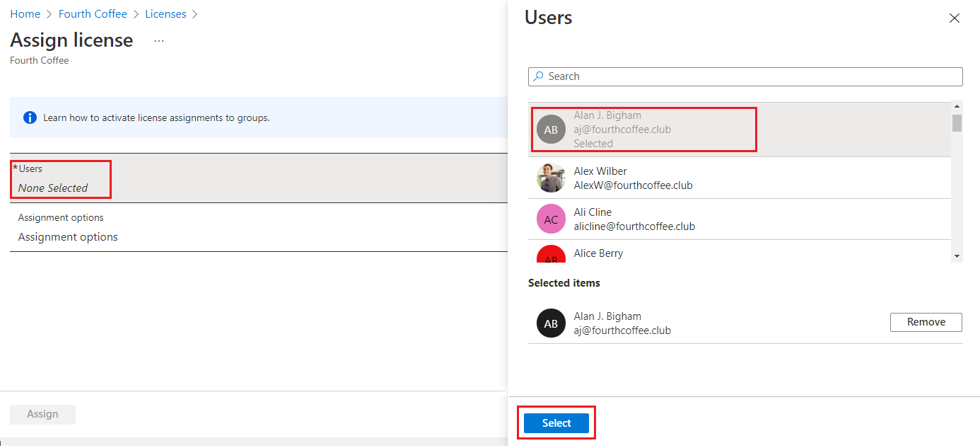The image size is (980, 448).
Task: Click the Assign button
Action: [42, 414]
